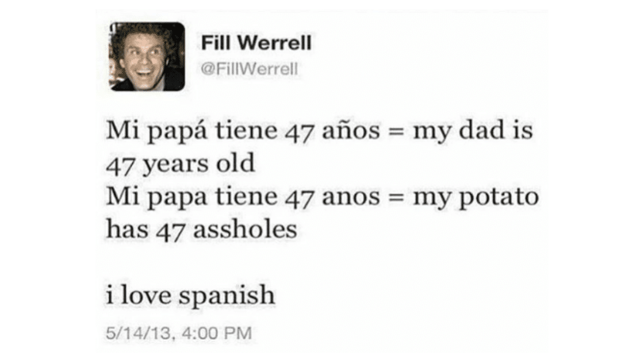Click the equals sign in the first line

(396, 132)
